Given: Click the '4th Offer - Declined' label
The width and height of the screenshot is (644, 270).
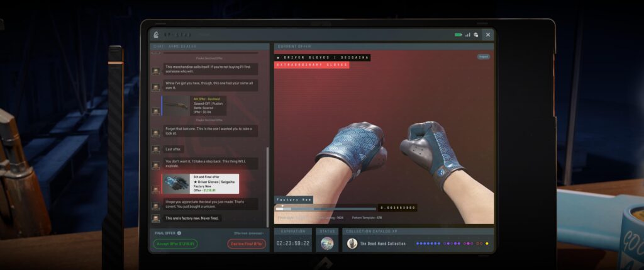Looking at the screenshot, I should (x=206, y=99).
